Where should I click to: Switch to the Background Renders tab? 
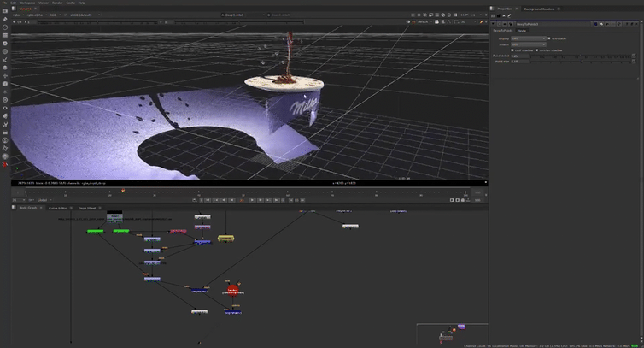pyautogui.click(x=538, y=9)
